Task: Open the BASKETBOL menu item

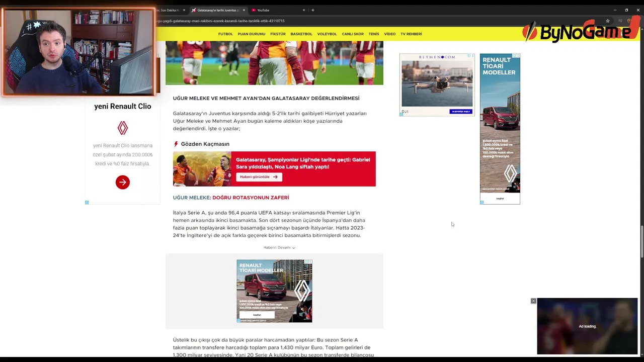Action: [x=301, y=34]
